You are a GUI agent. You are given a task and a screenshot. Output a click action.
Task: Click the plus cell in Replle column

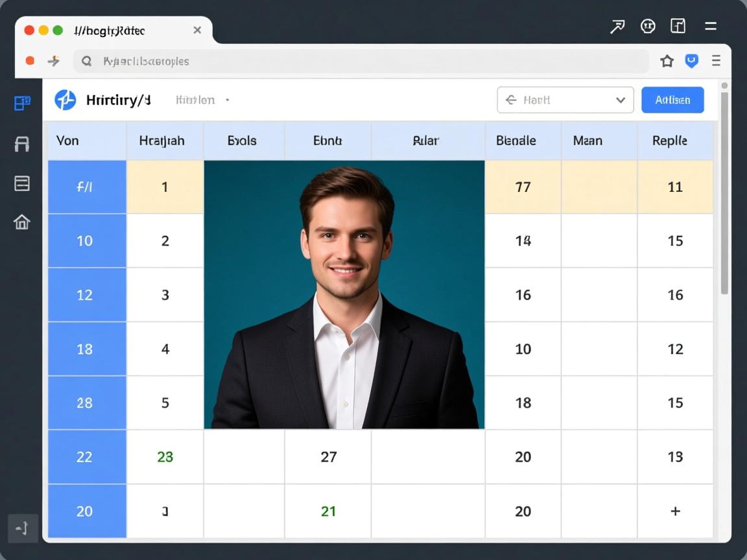coord(675,511)
